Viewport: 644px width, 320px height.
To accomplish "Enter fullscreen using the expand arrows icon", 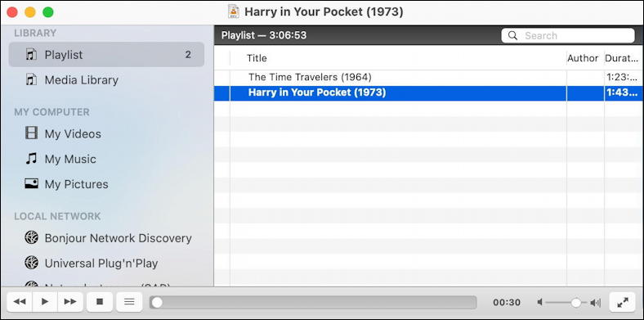I will [x=623, y=302].
